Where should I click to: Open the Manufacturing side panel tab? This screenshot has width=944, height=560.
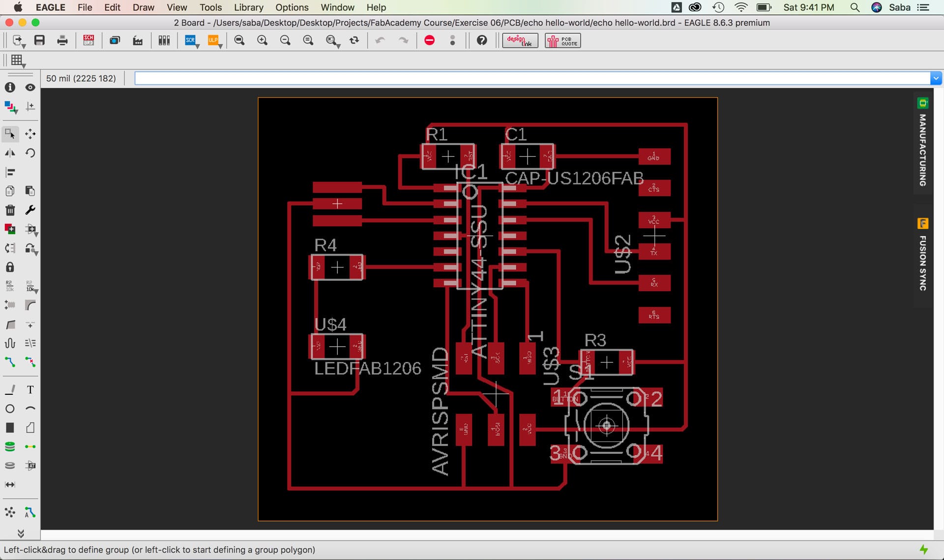click(x=923, y=144)
